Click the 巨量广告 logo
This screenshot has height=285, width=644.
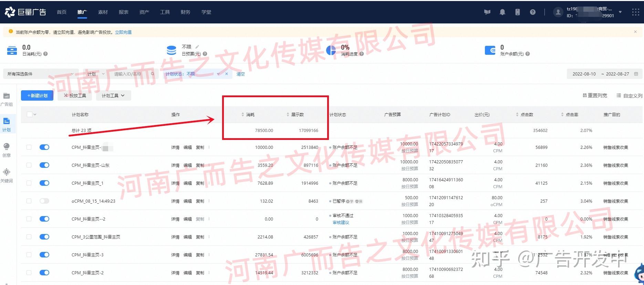[x=25, y=12]
